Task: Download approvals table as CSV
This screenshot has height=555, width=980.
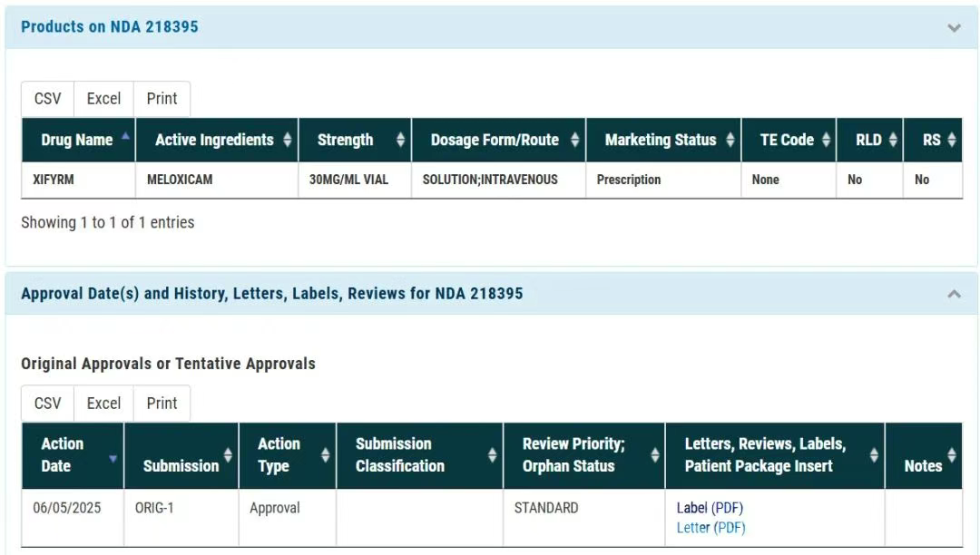Action: [47, 403]
